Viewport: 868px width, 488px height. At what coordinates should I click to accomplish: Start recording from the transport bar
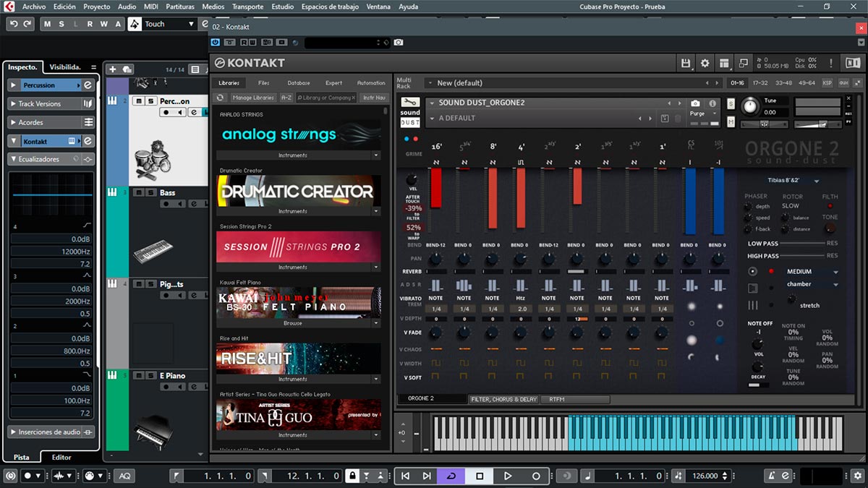(x=536, y=476)
